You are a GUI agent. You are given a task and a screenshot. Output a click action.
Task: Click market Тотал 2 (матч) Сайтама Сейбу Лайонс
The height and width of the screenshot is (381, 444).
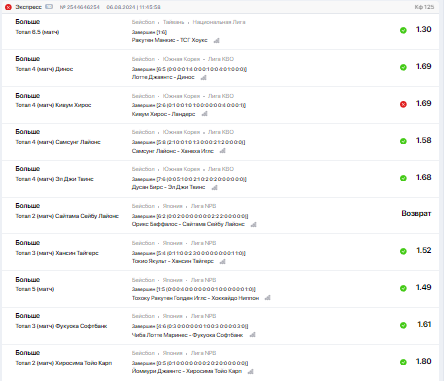click(x=67, y=216)
